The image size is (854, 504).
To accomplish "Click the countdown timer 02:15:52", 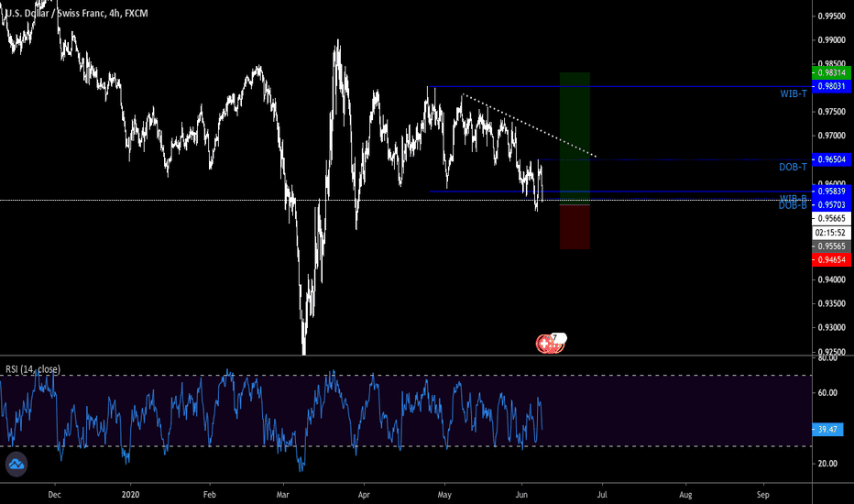I will pos(831,233).
